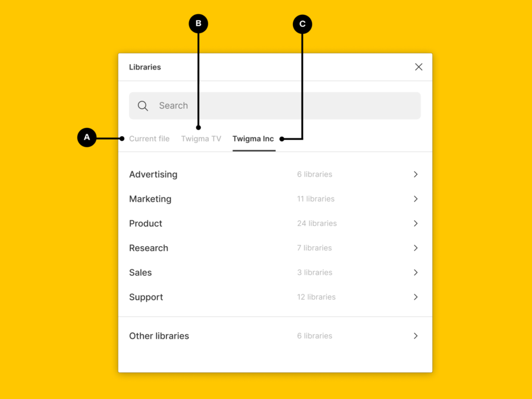The width and height of the screenshot is (532, 399).
Task: Click the callout marker labeled C
Action: click(303, 24)
